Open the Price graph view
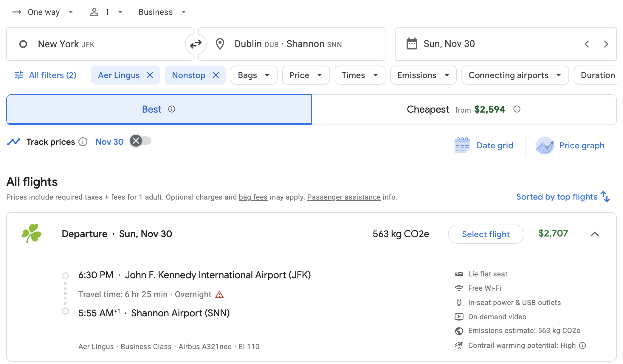Screen dimensions: 623x364 click(x=570, y=145)
